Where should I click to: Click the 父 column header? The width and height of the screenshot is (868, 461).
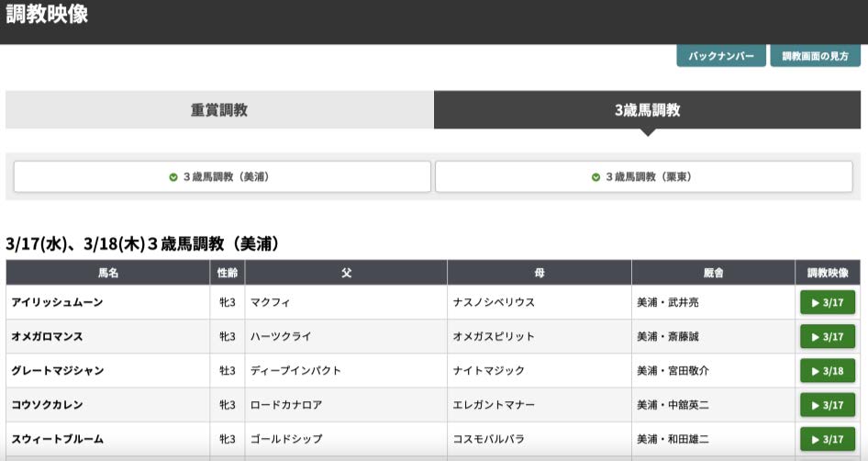pyautogui.click(x=346, y=273)
